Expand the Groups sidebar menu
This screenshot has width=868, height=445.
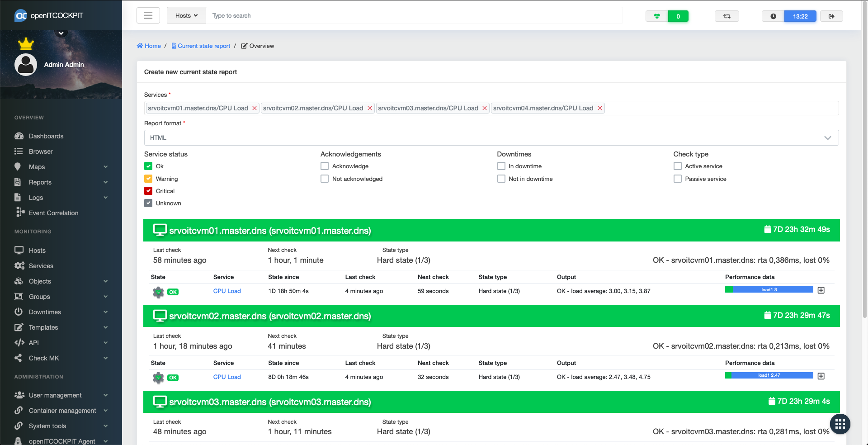point(61,297)
